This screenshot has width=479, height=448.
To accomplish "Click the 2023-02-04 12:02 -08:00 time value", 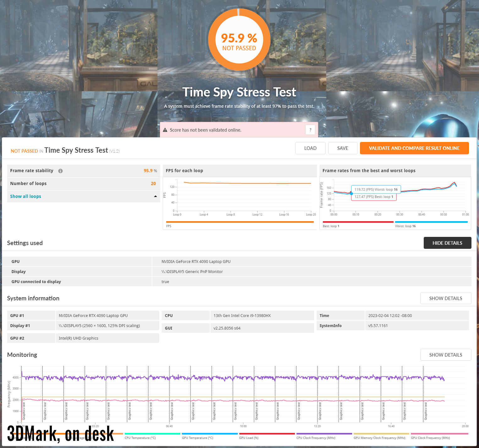I will point(390,315).
